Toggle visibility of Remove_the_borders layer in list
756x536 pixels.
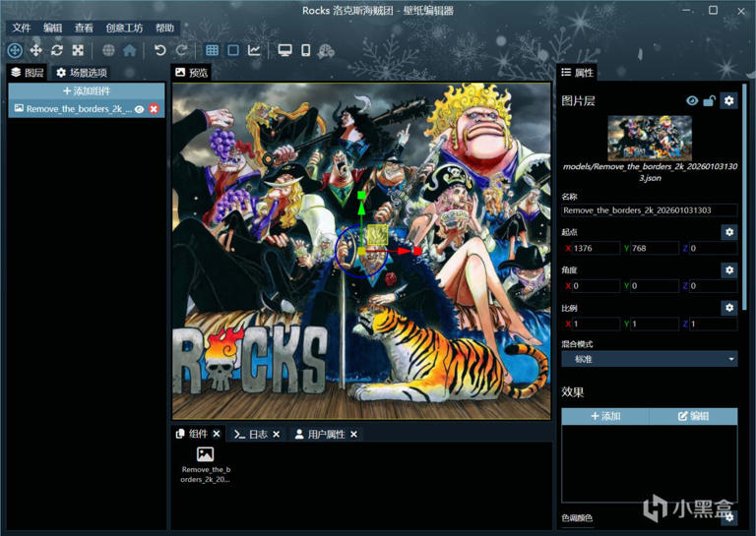point(140,109)
